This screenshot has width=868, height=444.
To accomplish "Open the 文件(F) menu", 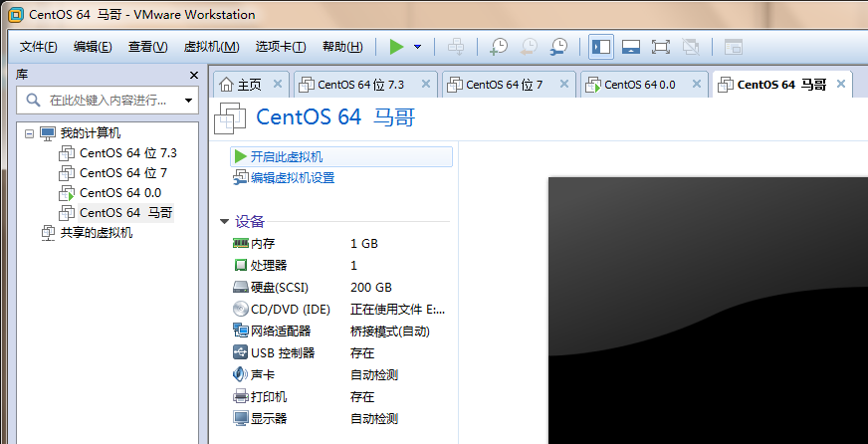I will [39, 47].
